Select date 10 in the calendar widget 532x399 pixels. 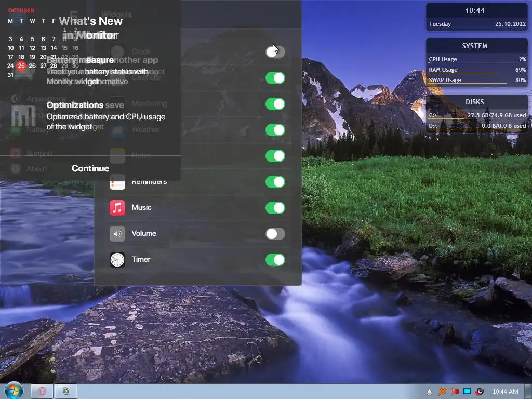10,48
